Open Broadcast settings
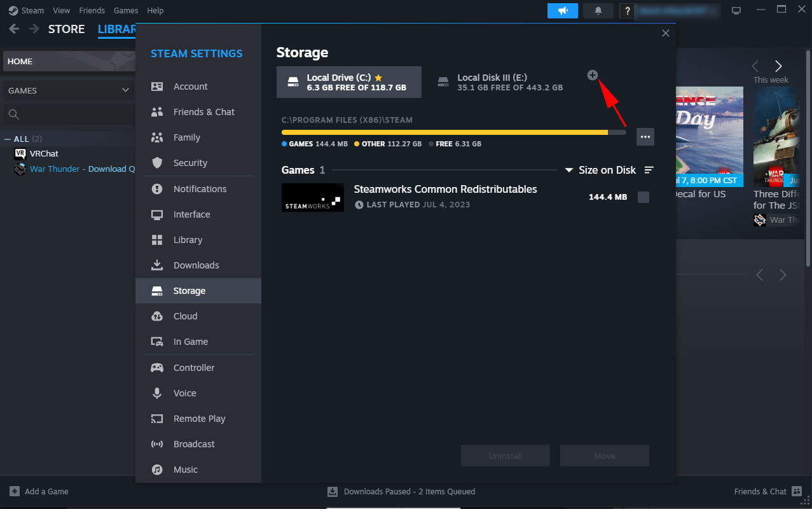The image size is (812, 509). click(x=198, y=444)
